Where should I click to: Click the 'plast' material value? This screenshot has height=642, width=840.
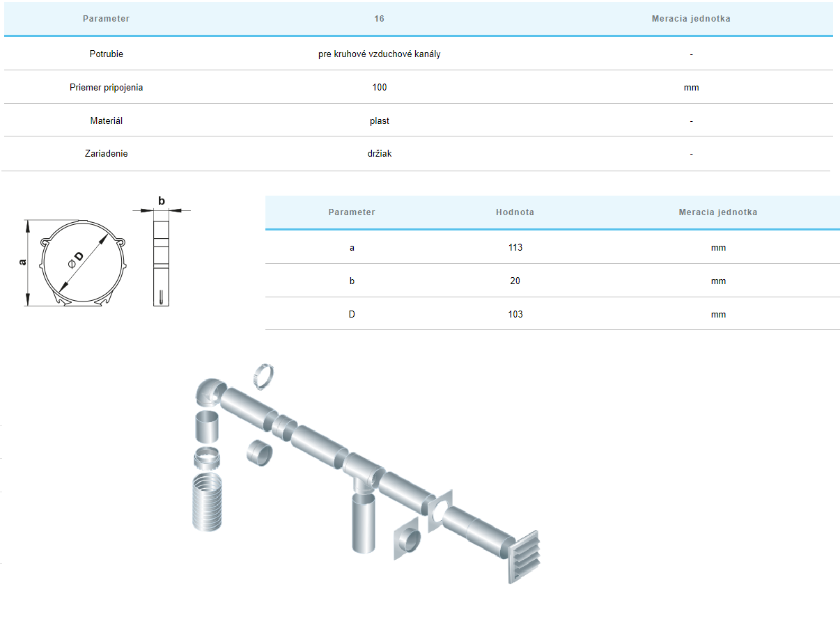point(380,121)
